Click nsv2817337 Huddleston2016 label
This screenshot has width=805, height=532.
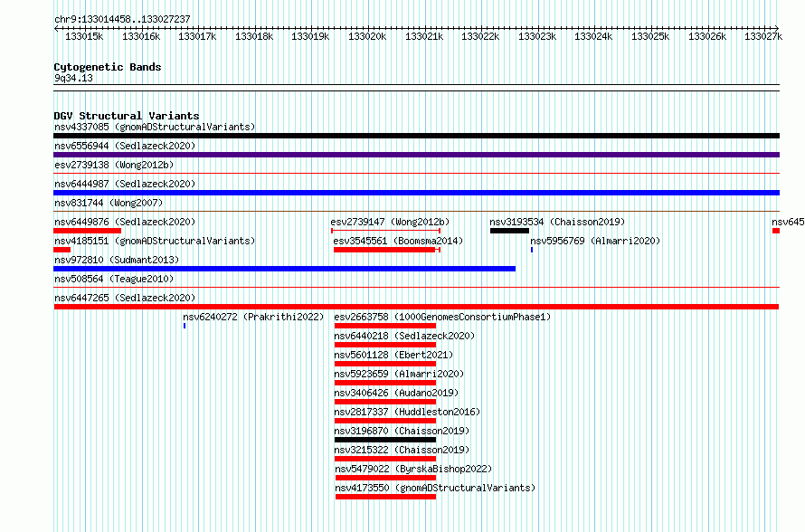407,412
